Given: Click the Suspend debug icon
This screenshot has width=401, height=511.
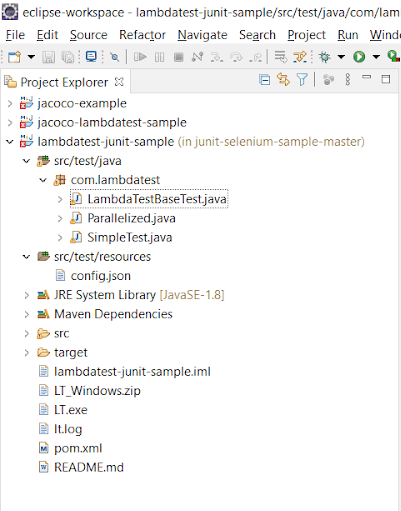Looking at the screenshot, I should pos(159,57).
